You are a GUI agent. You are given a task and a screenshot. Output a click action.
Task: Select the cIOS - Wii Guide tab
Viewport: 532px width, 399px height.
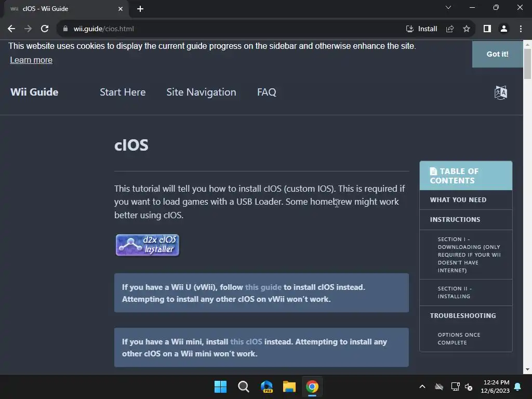pyautogui.click(x=66, y=9)
